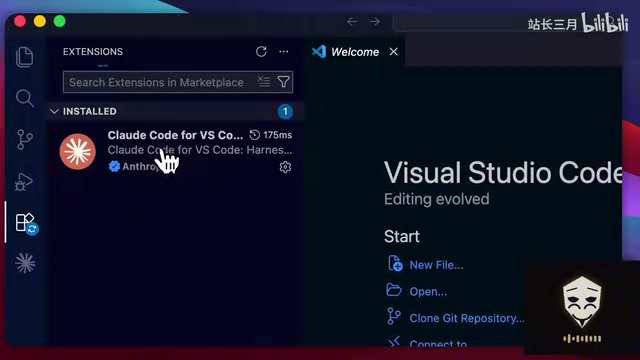640x360 pixels.
Task: Click the Claude Code extension logo
Action: click(78, 151)
